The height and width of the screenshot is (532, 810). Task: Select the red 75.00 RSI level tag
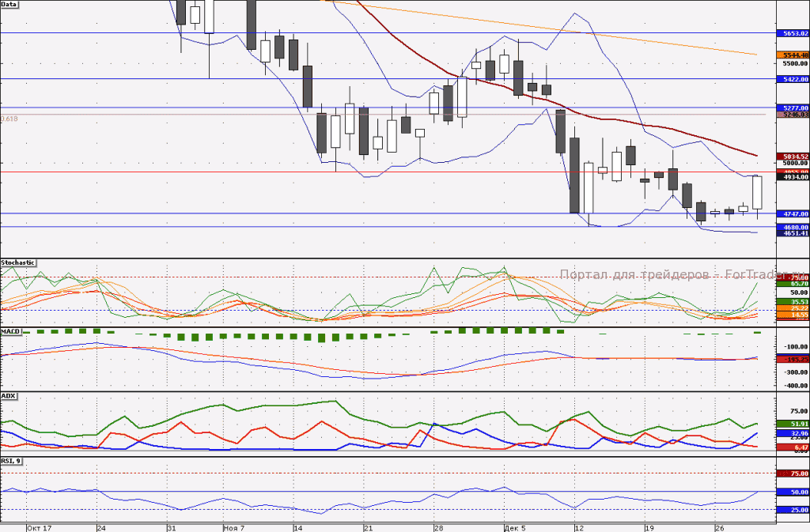coord(793,474)
